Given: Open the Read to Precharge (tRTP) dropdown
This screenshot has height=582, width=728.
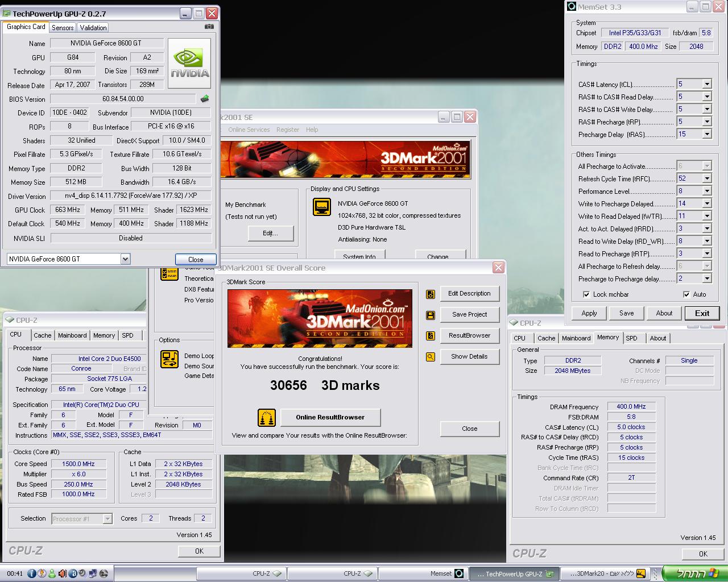Looking at the screenshot, I should pyautogui.click(x=707, y=253).
